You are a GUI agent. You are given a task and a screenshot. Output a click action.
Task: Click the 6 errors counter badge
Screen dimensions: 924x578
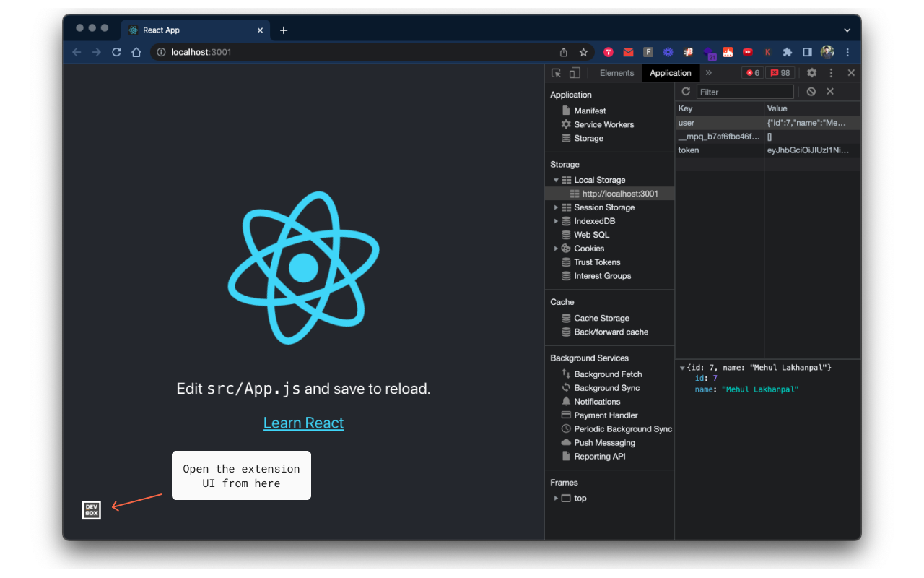tap(753, 73)
